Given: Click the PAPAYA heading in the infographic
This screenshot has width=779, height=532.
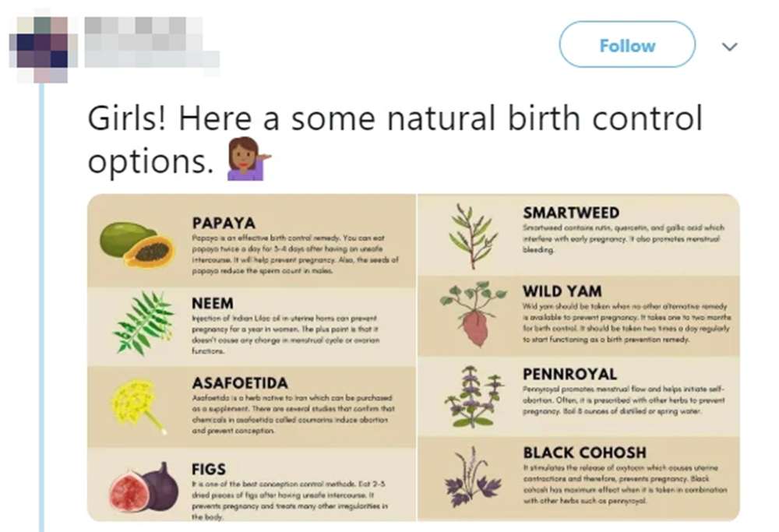Looking at the screenshot, I should 224,223.
